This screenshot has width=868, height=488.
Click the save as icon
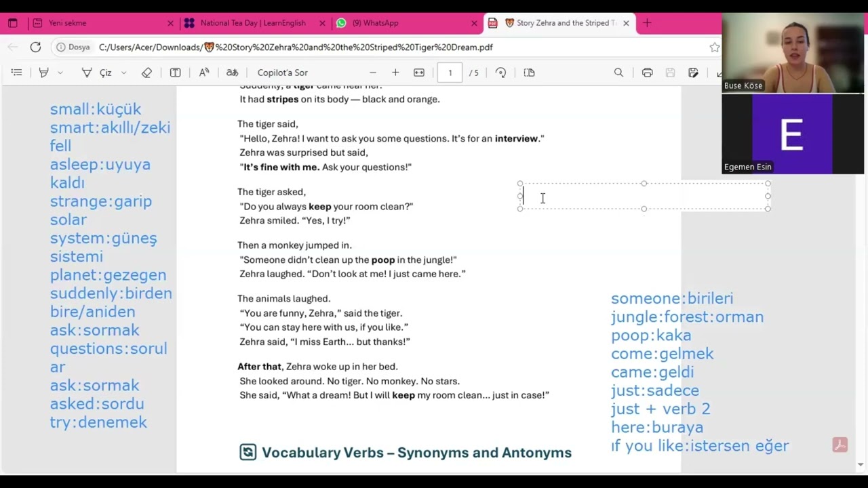point(693,73)
